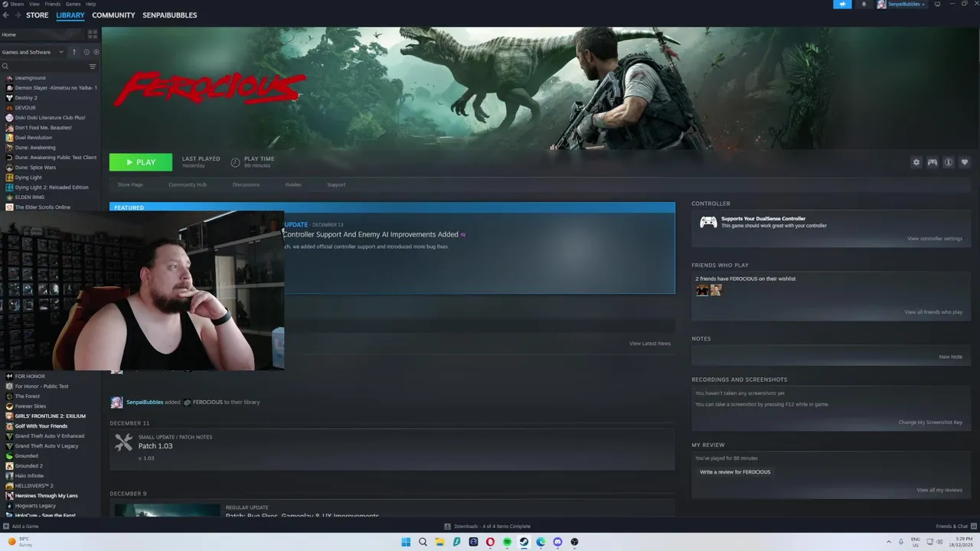Create a New Note
980x551 pixels.
pos(950,357)
